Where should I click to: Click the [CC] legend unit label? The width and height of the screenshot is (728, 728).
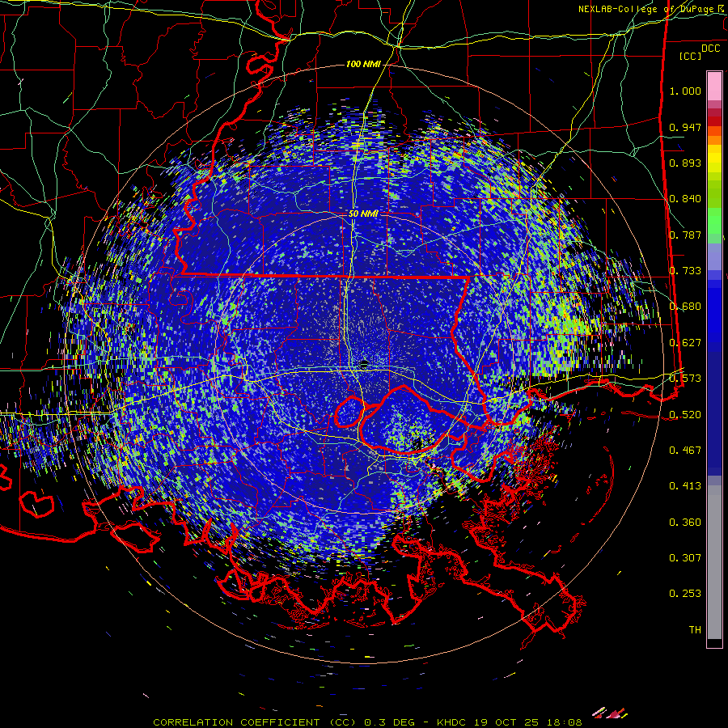point(691,56)
